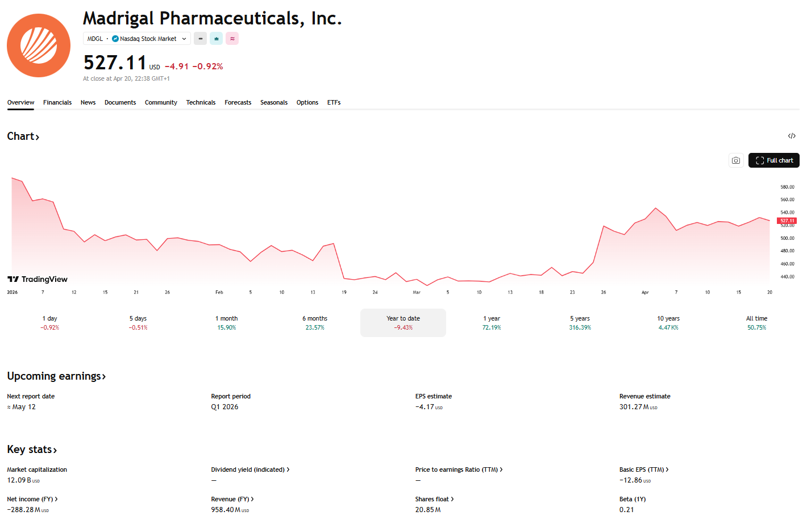
Task: Click the 958.40 M revenue value
Action: [x=230, y=510]
